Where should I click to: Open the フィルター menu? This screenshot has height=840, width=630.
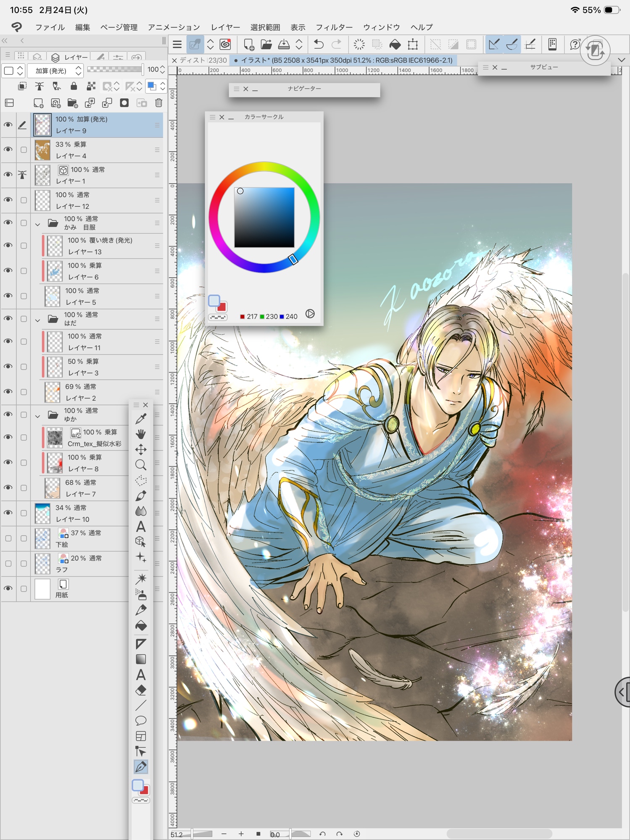click(x=334, y=27)
